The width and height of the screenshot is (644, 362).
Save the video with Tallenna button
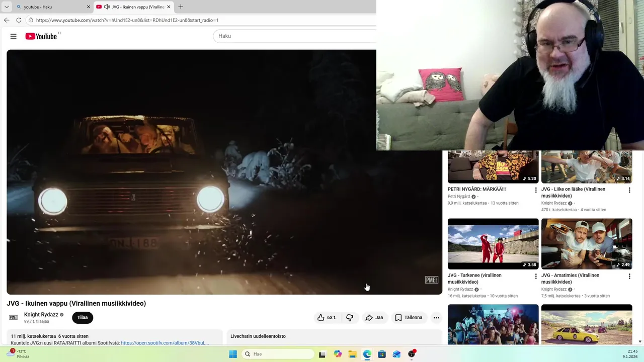pyautogui.click(x=409, y=318)
